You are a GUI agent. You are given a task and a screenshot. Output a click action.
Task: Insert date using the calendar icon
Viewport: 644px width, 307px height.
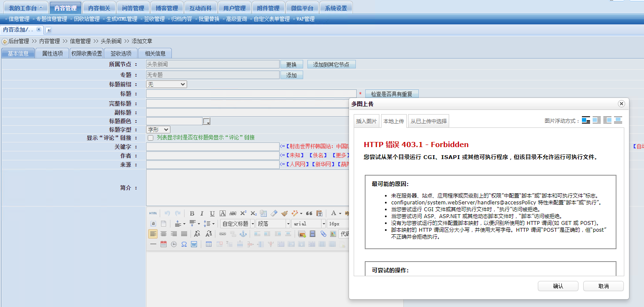tap(163, 244)
